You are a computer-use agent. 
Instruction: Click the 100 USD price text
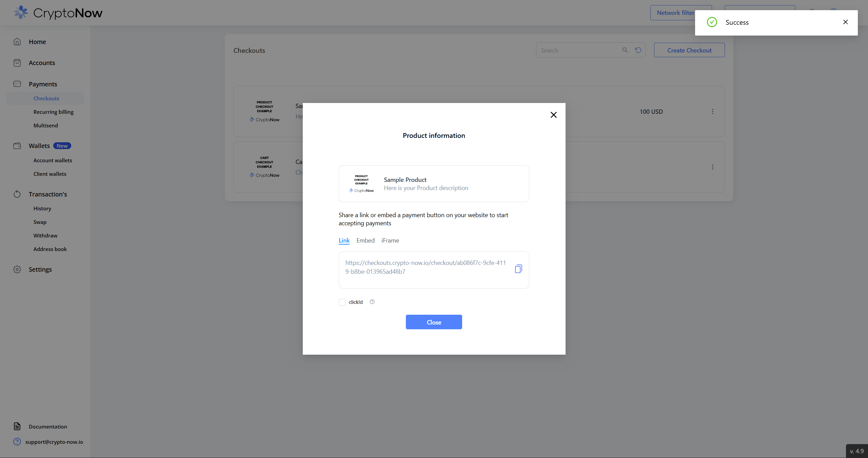pyautogui.click(x=651, y=111)
